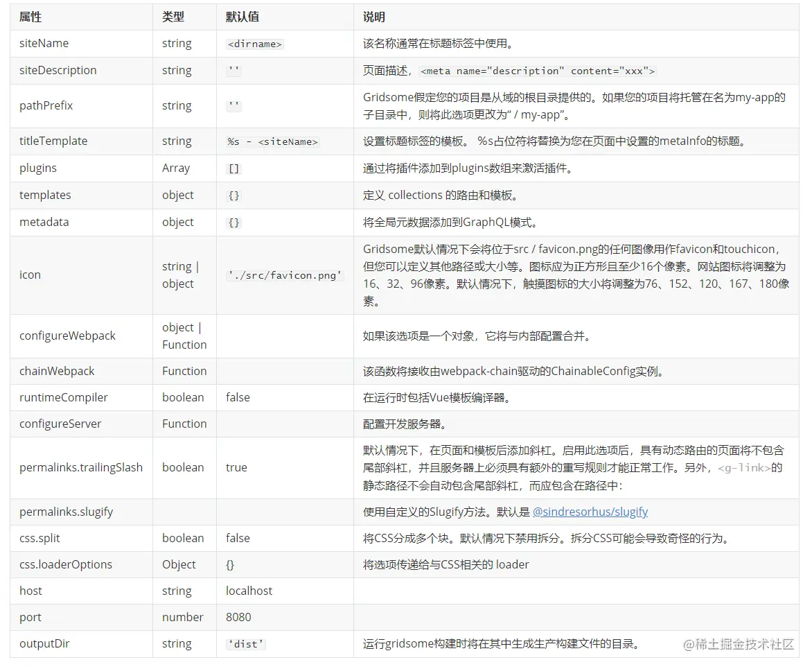812x669 pixels.
Task: Select the siteDescription property cell
Action: pos(81,71)
